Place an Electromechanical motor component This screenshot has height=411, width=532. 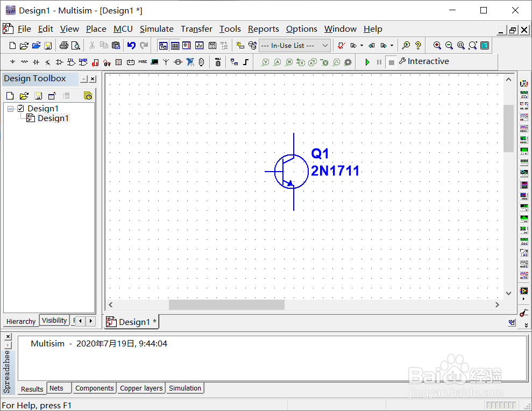coord(178,62)
